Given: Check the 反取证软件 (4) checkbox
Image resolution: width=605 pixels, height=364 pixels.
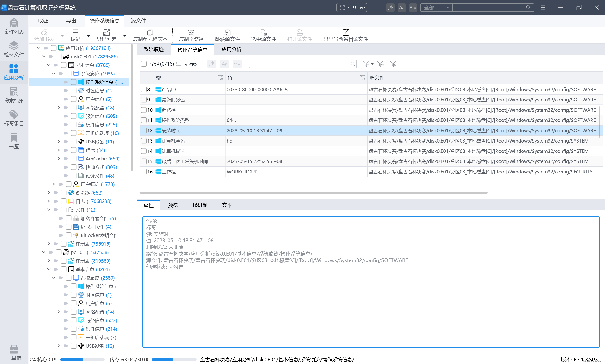Looking at the screenshot, I should 69,227.
